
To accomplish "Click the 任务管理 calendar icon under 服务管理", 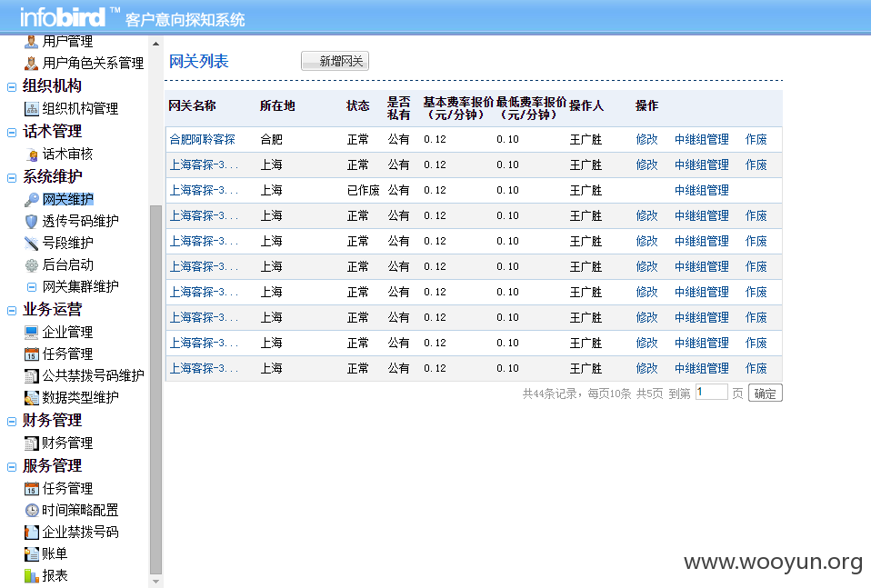I will click(32, 489).
